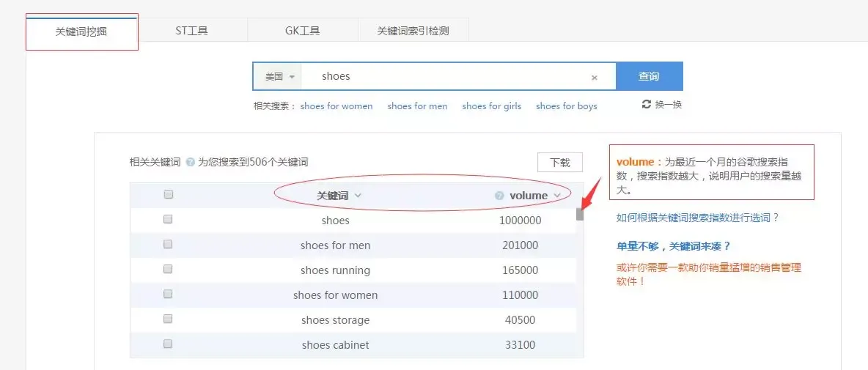Image resolution: width=868 pixels, height=370 pixels.
Task: Click the 下载 download button
Action: [559, 163]
